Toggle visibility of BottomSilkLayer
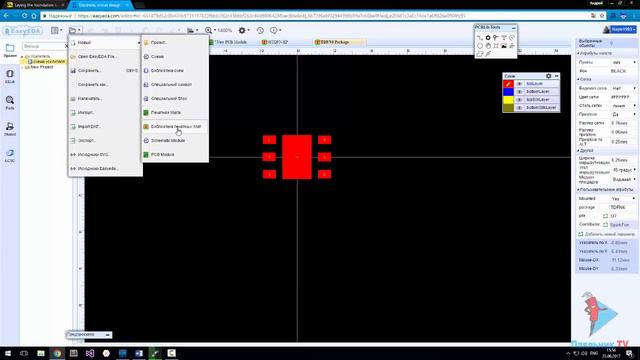Viewport: 640px width, 360px height. 519,108
